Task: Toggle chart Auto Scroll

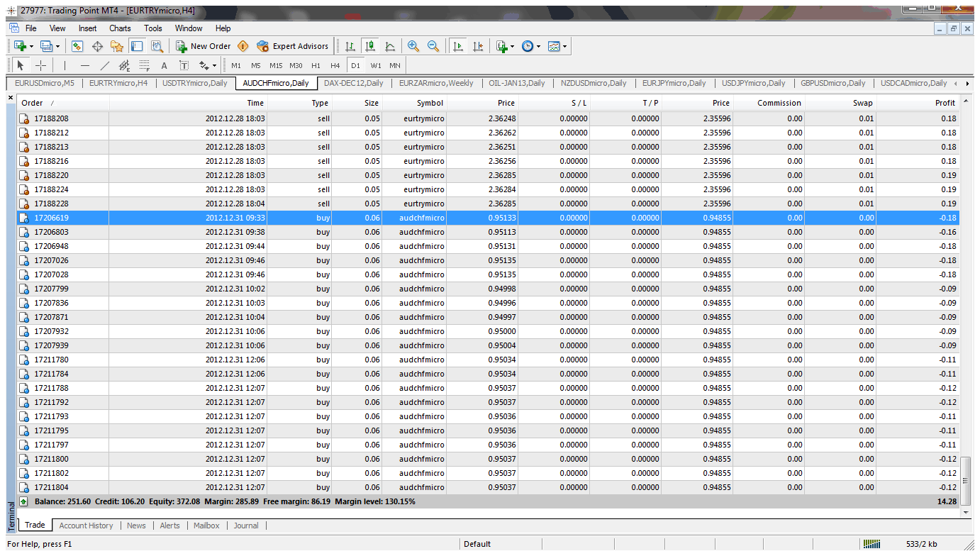Action: tap(458, 46)
